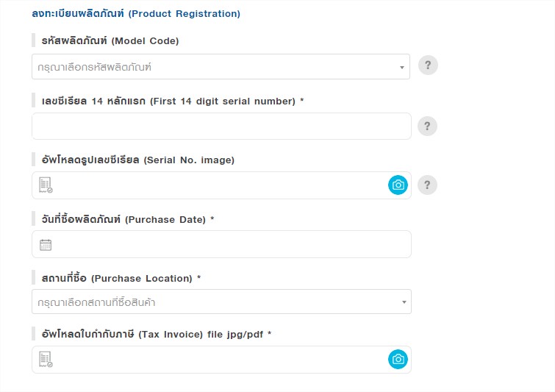Click the Product Registration heading

pyautogui.click(x=136, y=13)
